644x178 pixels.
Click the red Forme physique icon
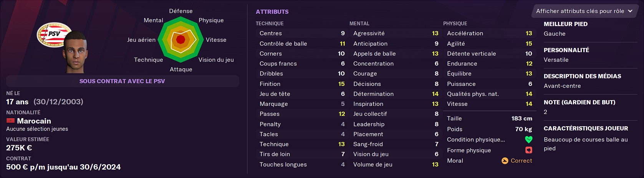click(x=529, y=150)
